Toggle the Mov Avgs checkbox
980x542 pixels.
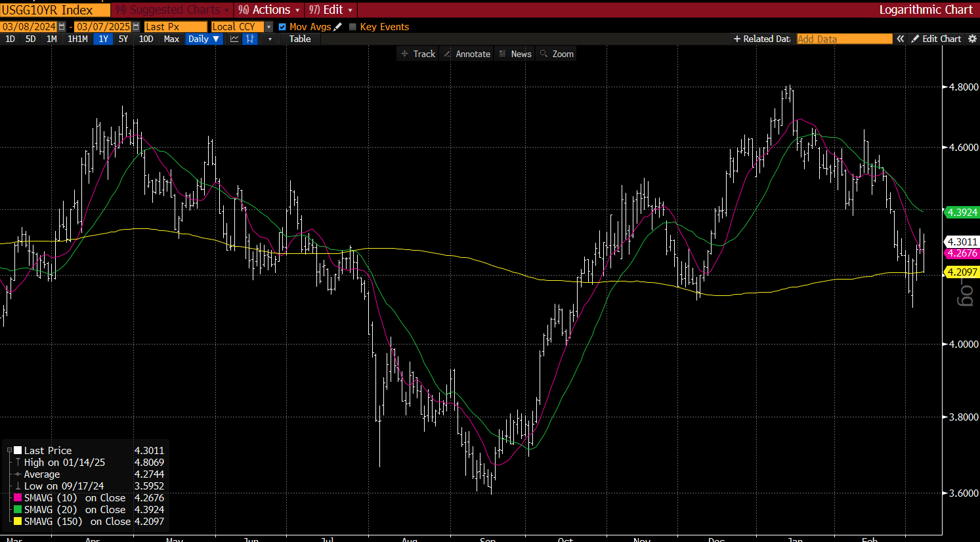[x=282, y=27]
